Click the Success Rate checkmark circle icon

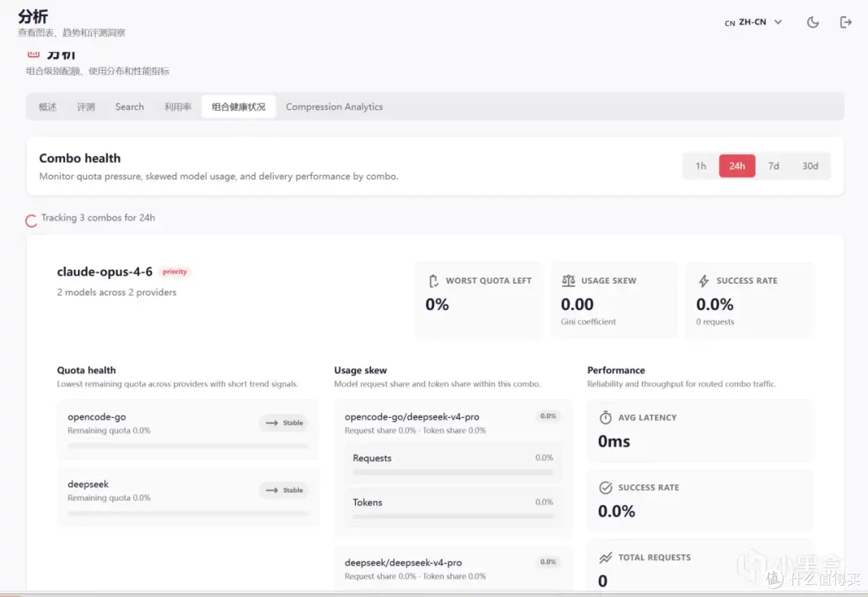[606, 488]
